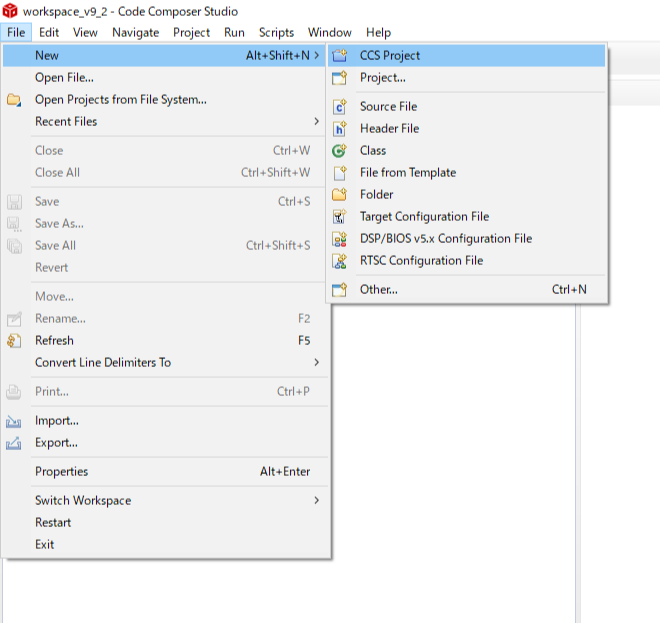Image resolution: width=660 pixels, height=623 pixels.
Task: Click the Target Configuration File icon
Action: (340, 217)
